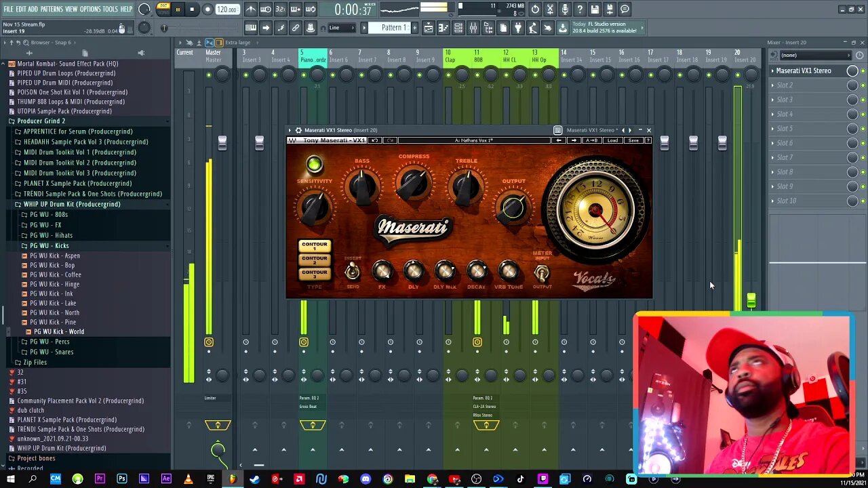This screenshot has width=868, height=488.
Task: Open the TOOLS menu
Action: [x=110, y=9]
